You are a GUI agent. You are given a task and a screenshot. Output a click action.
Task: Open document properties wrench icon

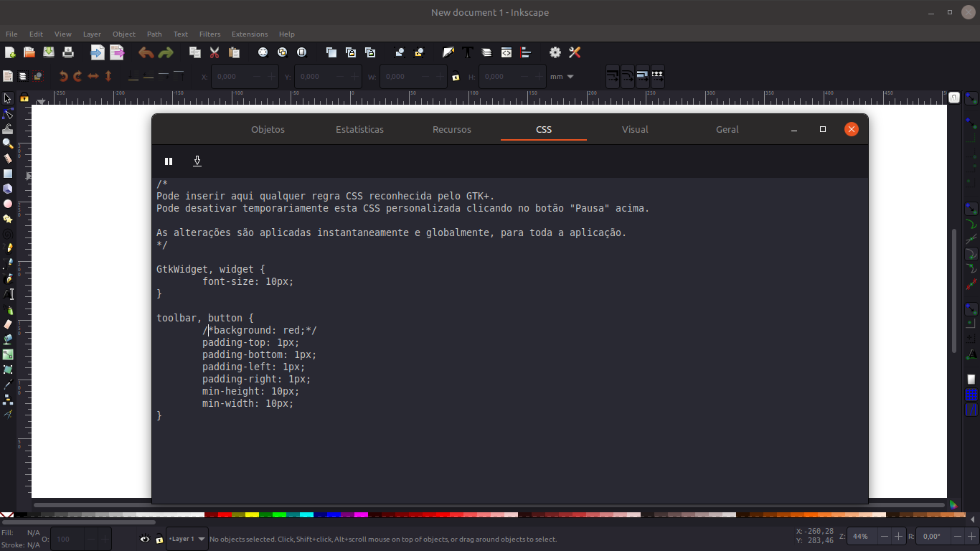pos(575,52)
